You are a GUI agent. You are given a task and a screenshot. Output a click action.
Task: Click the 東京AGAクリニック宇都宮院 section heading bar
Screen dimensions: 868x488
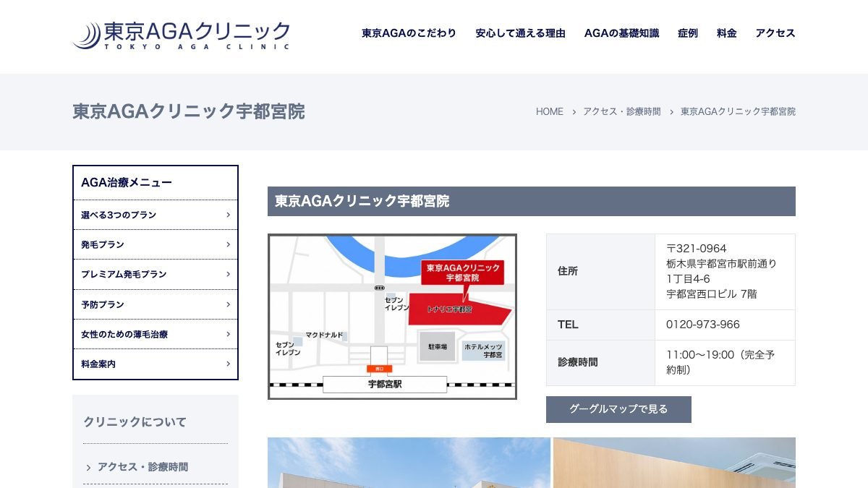pyautogui.click(x=532, y=201)
